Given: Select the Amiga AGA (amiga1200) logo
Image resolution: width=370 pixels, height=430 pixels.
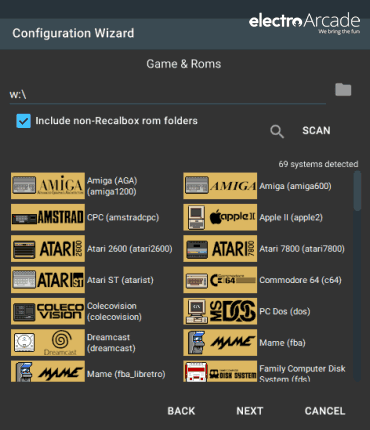Looking at the screenshot, I should 48,186.
